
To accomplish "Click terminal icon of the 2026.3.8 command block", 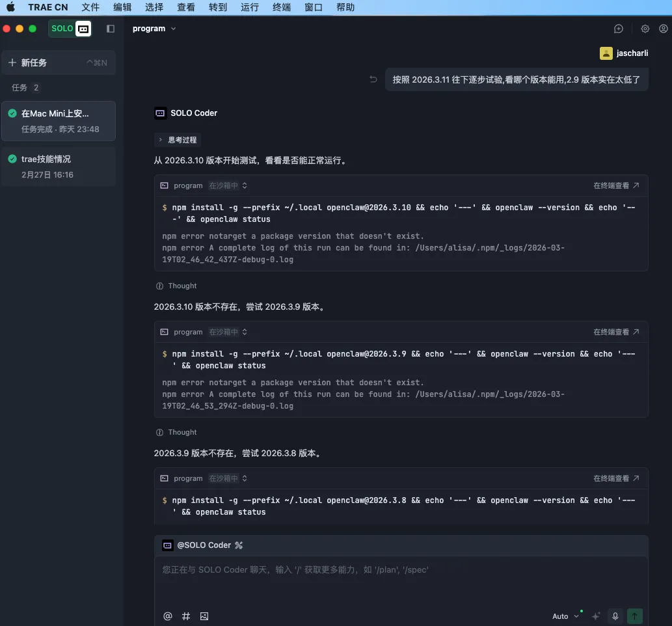I will (164, 478).
